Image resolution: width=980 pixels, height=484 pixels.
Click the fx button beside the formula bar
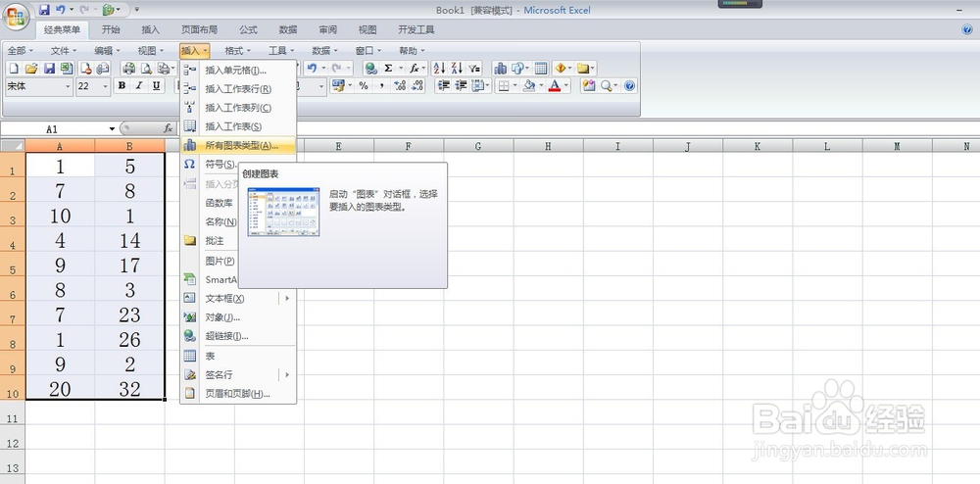pos(169,128)
